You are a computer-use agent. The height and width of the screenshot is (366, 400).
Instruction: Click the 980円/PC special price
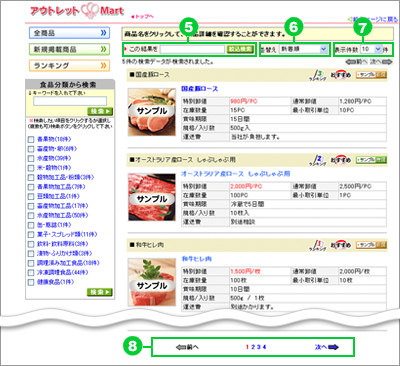(x=244, y=101)
